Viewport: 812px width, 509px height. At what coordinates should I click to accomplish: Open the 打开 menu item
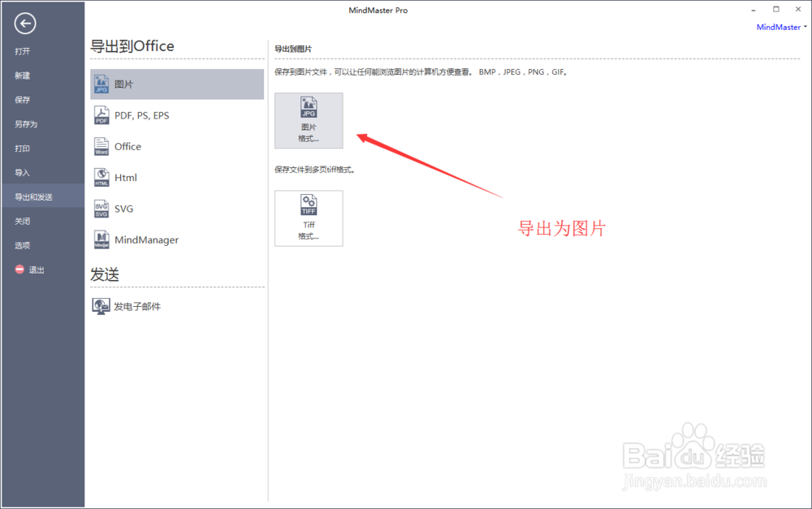(22, 51)
